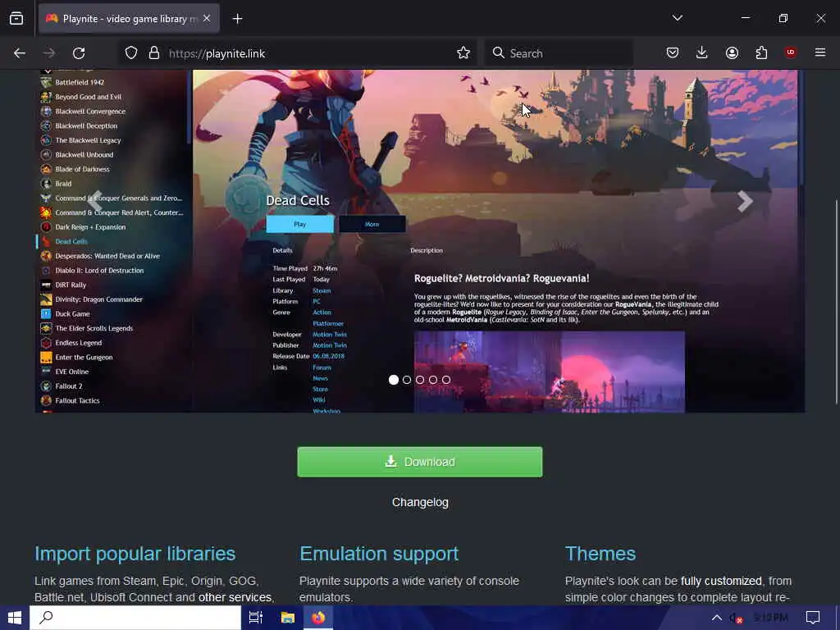The width and height of the screenshot is (840, 630).
Task: Open the Changelog link
Action: (x=420, y=503)
